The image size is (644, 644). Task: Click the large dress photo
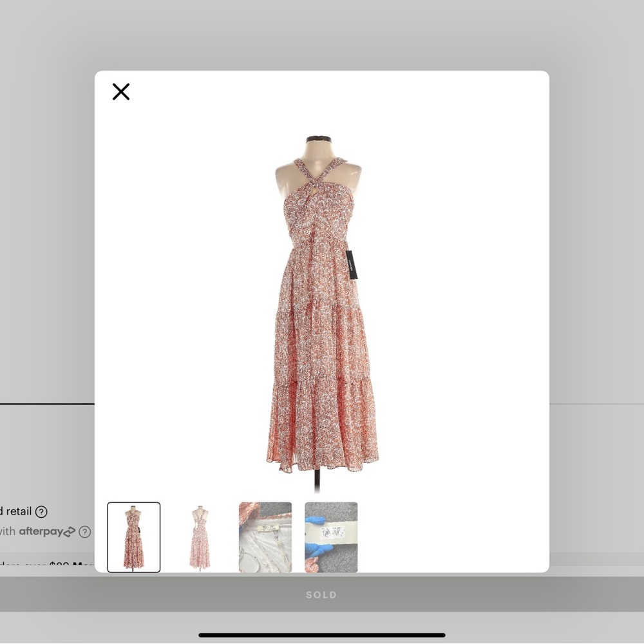322,309
